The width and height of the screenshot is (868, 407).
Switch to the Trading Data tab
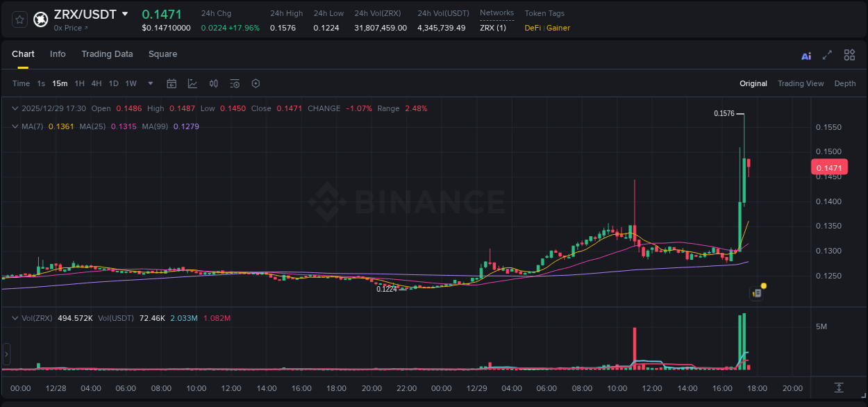pyautogui.click(x=107, y=53)
